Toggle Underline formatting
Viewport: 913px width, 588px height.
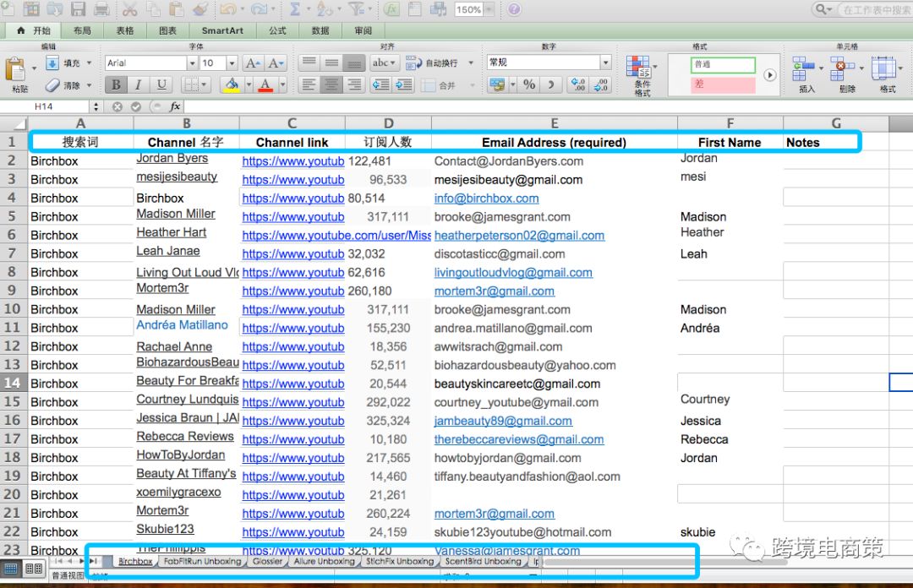(161, 85)
